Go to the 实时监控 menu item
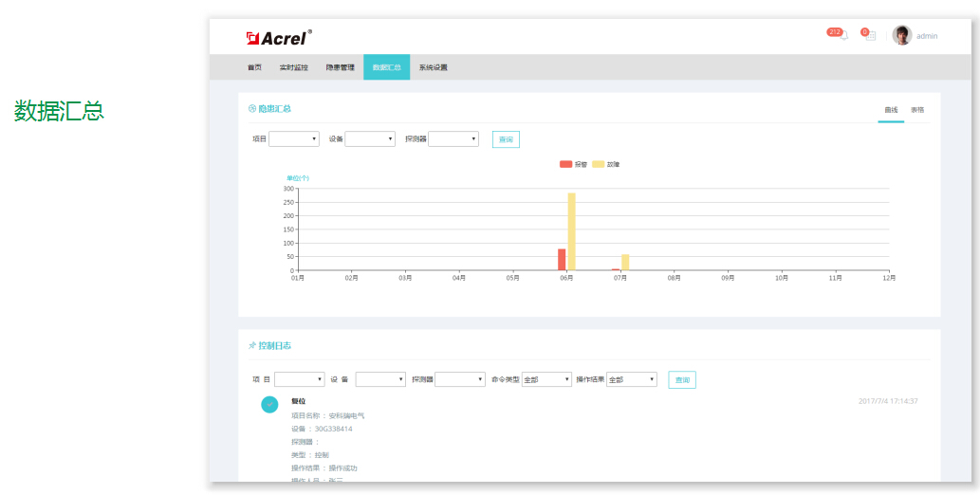Image resolution: width=980 pixels, height=495 pixels. (293, 67)
